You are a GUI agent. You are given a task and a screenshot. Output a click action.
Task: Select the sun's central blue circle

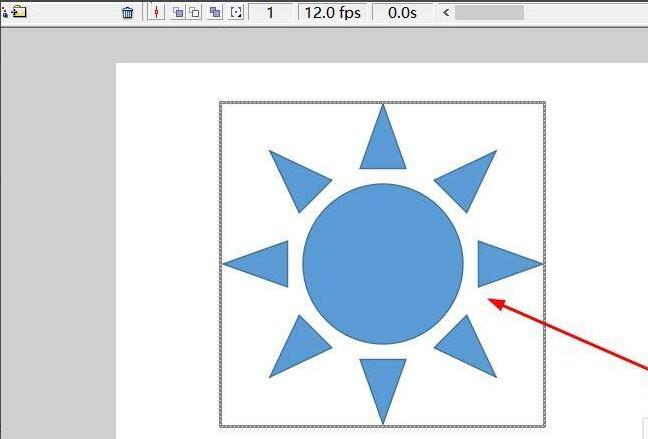(x=383, y=264)
